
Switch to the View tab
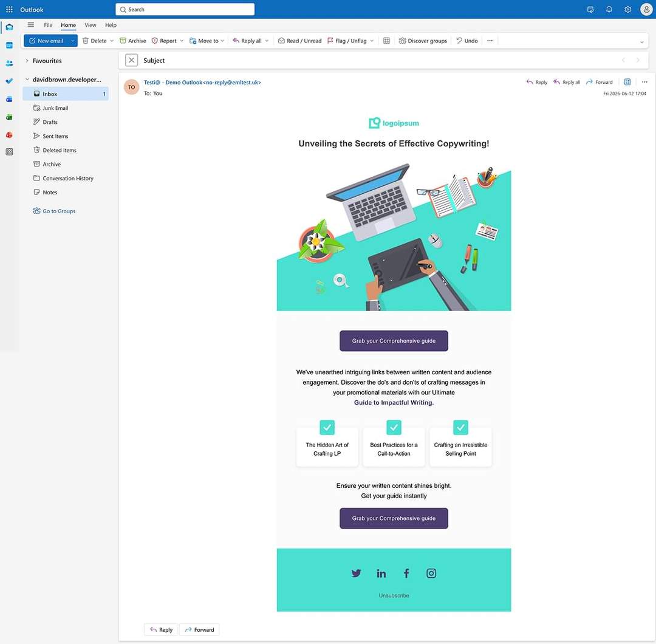point(91,25)
